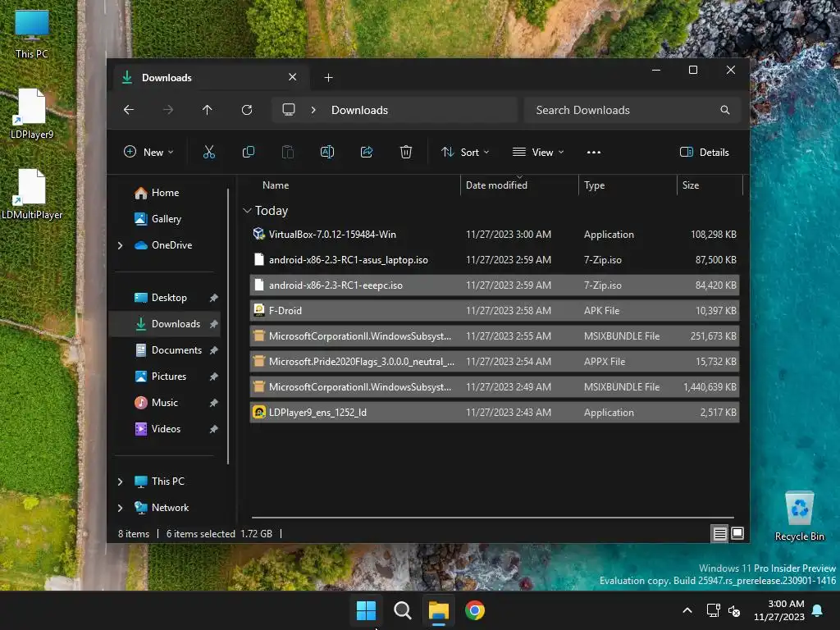This screenshot has width=840, height=630.
Task: Select LDPlayer9_ens_1252_ld application
Action: pos(495,413)
